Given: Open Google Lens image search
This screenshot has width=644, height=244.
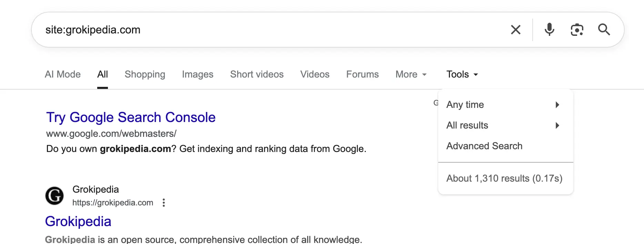Looking at the screenshot, I should click(x=577, y=30).
